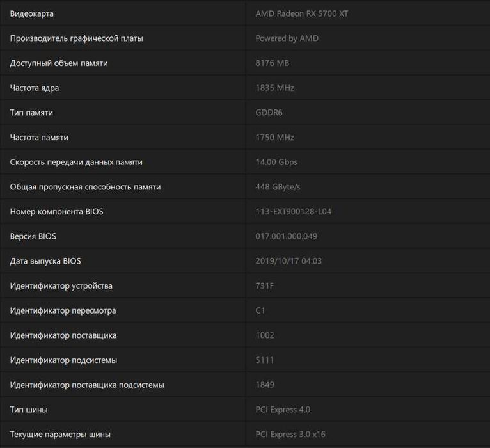The image size is (490, 448).
Task: Click the PCI Express 4.0 bus type value
Action: (283, 410)
